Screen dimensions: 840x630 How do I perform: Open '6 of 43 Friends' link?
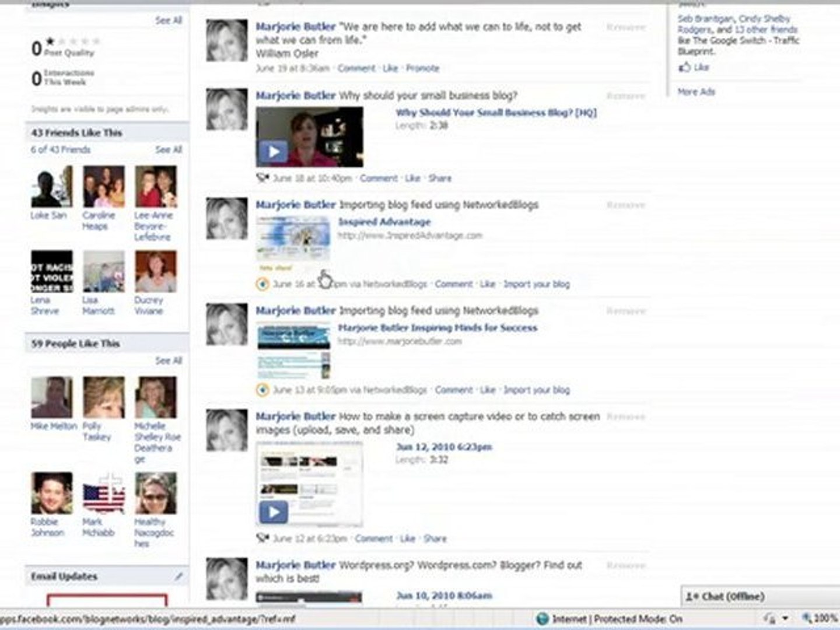coord(61,150)
